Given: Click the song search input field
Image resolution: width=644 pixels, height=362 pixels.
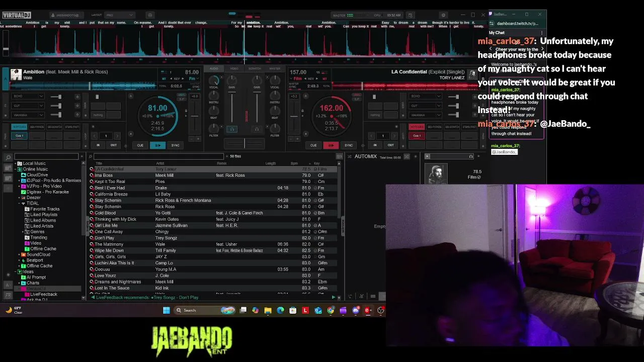Looking at the screenshot, I should 159,156.
